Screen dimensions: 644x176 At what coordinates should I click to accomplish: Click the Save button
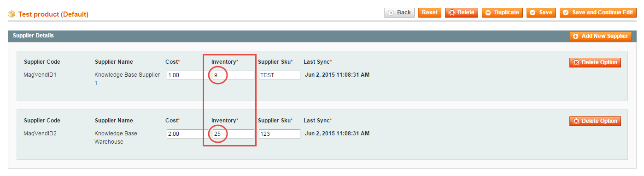pos(541,13)
